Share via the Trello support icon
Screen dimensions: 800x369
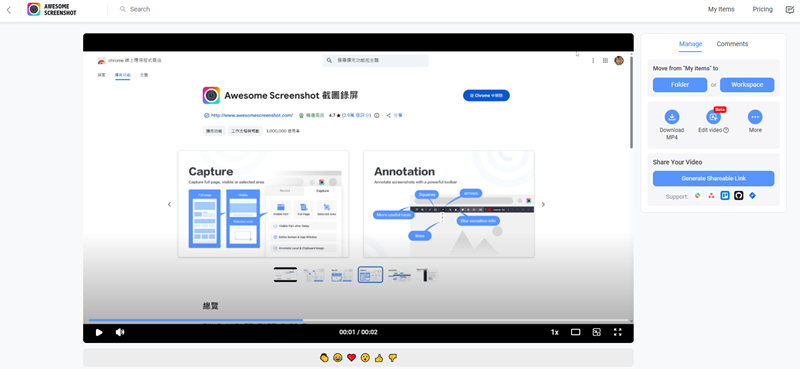(x=725, y=196)
